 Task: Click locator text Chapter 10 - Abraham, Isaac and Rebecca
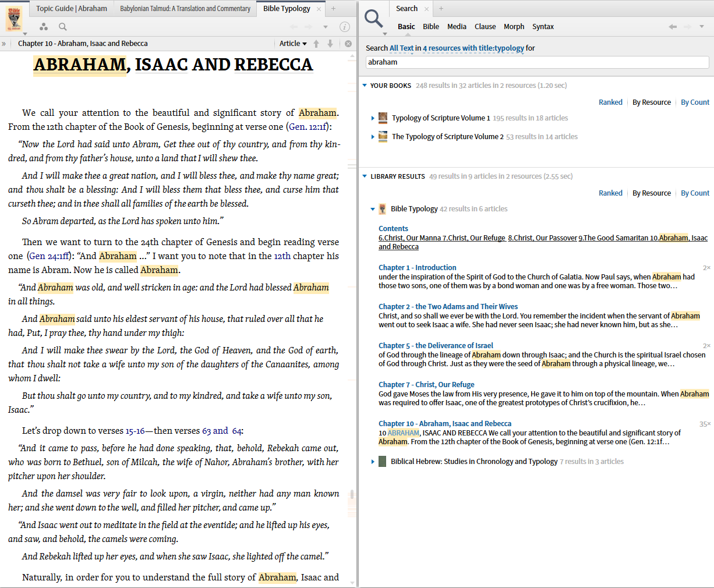coord(83,44)
